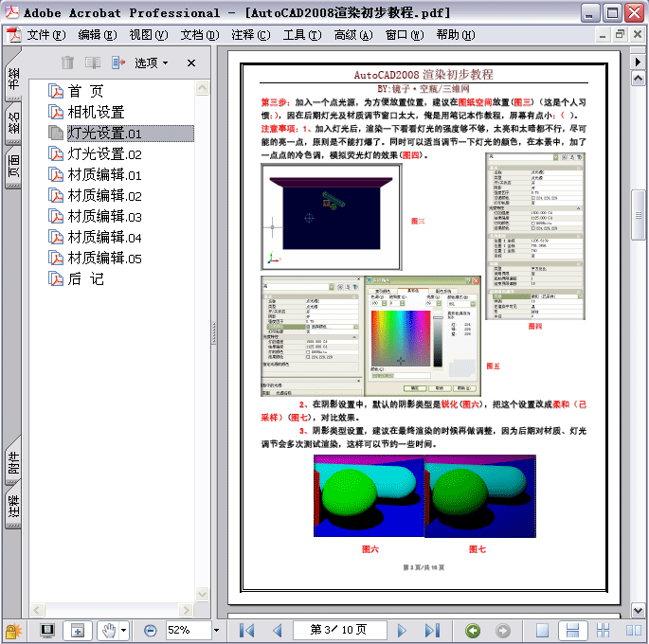Open the 帮助(H) menu
649x644 pixels.
[x=456, y=35]
